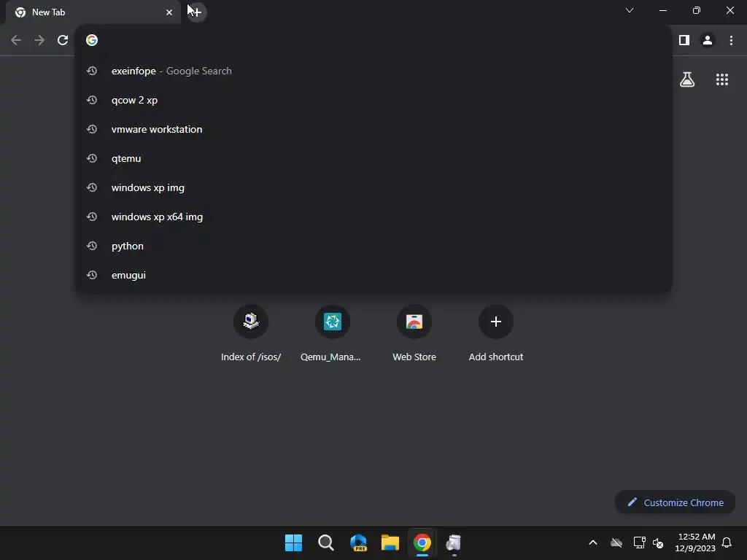747x560 pixels.
Task: Reload the current page
Action: tap(63, 41)
